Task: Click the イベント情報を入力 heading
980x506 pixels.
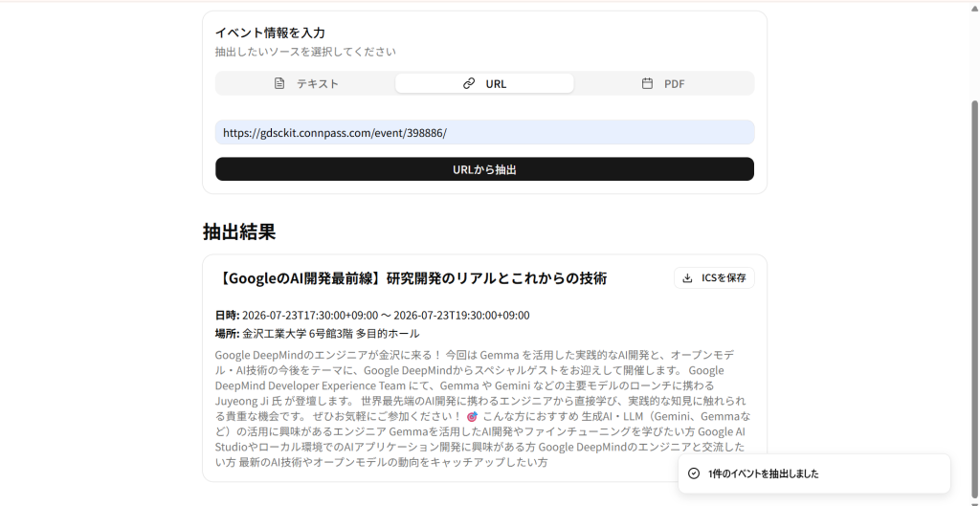Action: [x=270, y=33]
